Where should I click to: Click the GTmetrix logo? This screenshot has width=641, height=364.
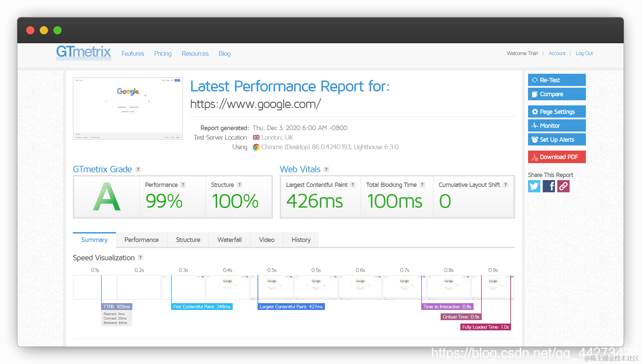(84, 53)
